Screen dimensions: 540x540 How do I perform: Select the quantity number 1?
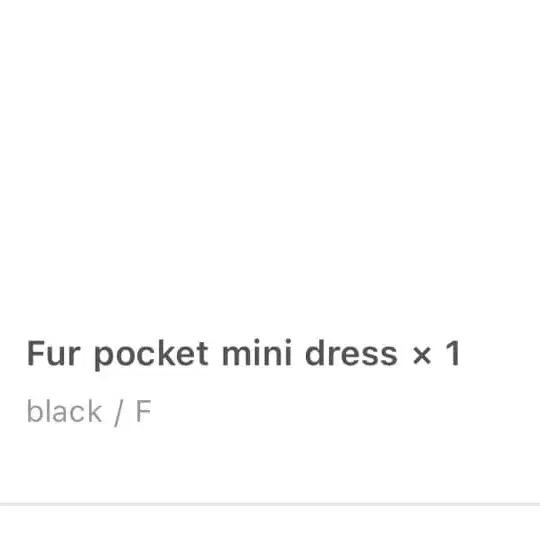pos(453,353)
